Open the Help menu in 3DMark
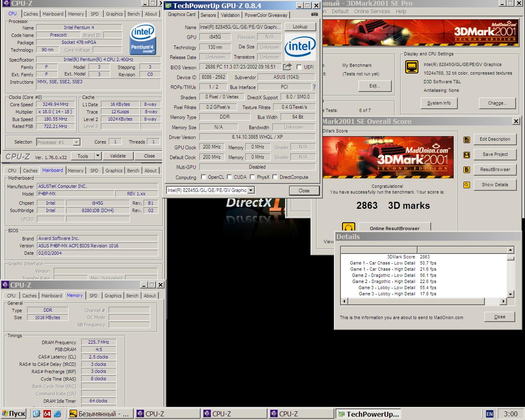Image resolution: width=525 pixels, height=420 pixels. point(401,11)
